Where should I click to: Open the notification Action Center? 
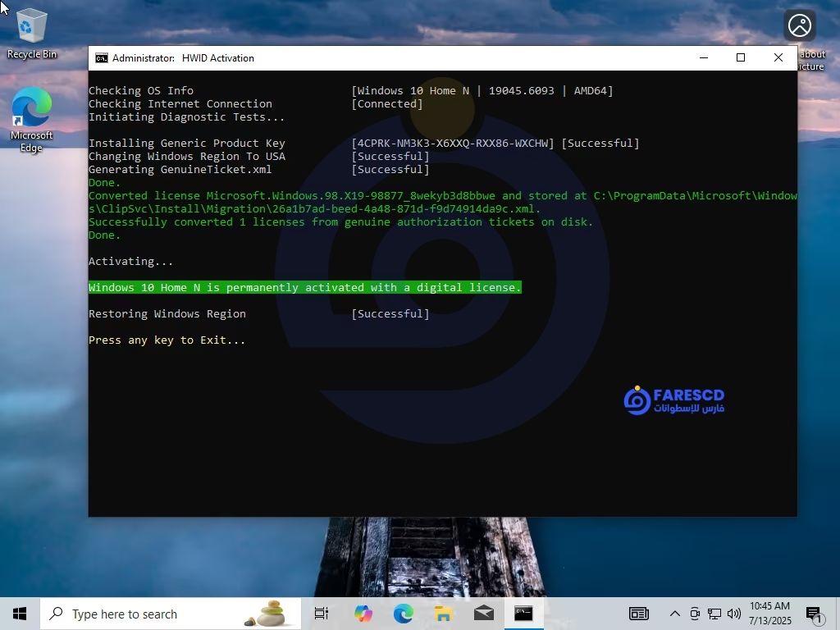pyautogui.click(x=815, y=614)
